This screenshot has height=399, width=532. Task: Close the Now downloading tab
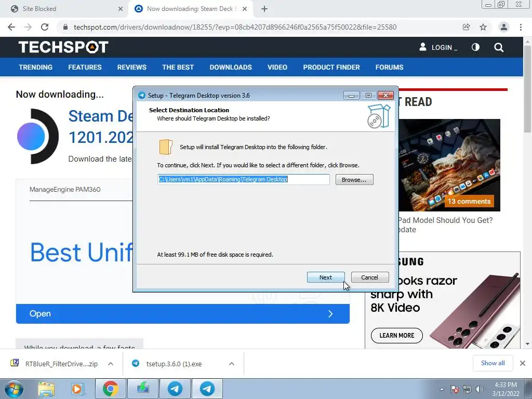pos(245,9)
